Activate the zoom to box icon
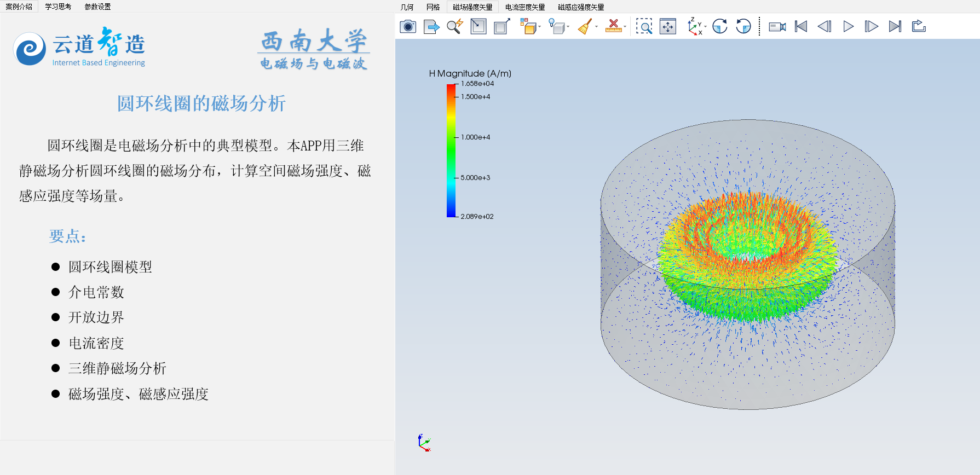 644,26
